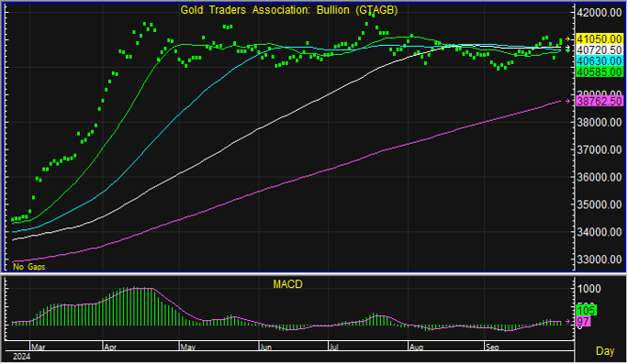Click the 33000.00 price axis label

point(600,259)
